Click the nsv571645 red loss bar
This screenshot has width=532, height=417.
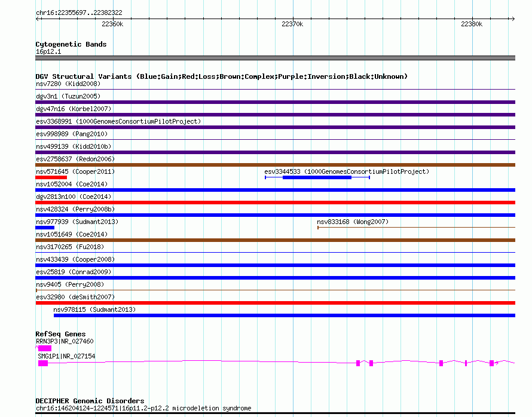pyautogui.click(x=51, y=177)
